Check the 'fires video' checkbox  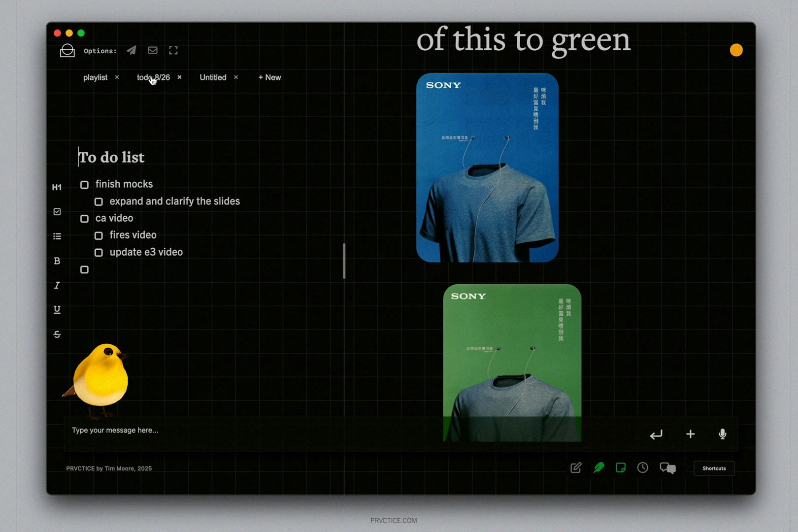click(x=99, y=236)
